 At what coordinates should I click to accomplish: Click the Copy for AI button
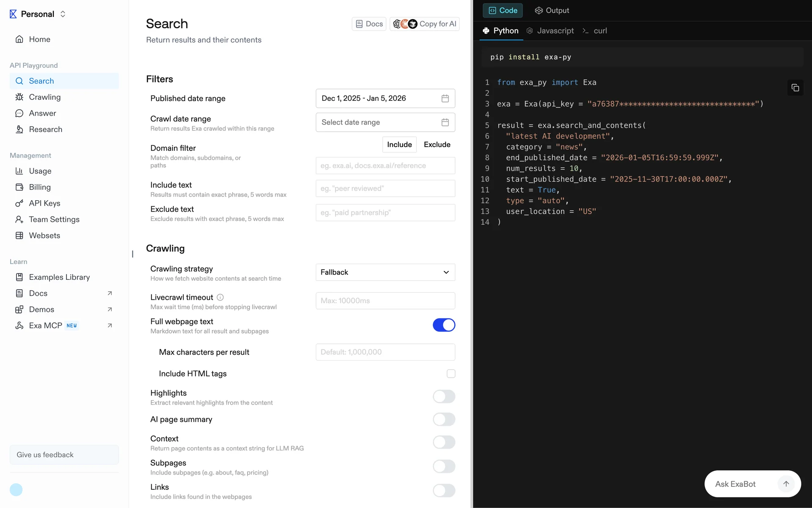pyautogui.click(x=425, y=24)
